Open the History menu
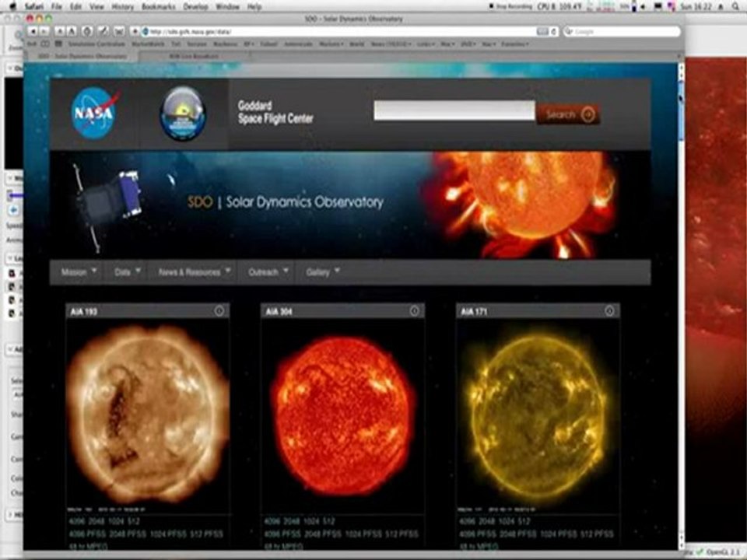Image resolution: width=747 pixels, height=560 pixels. 122,7
